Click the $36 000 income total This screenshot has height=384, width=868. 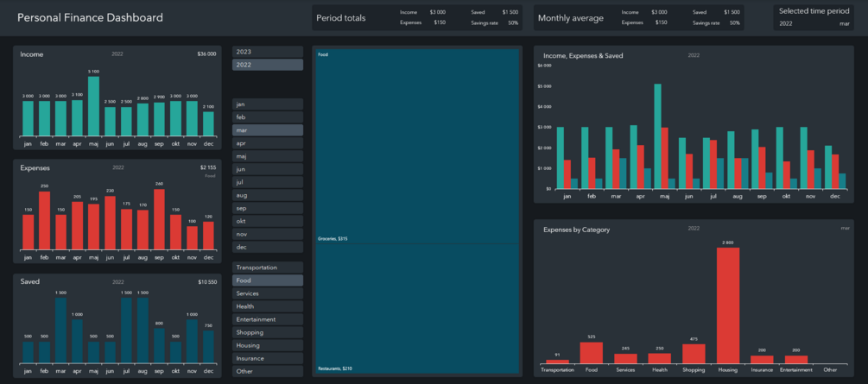click(206, 54)
